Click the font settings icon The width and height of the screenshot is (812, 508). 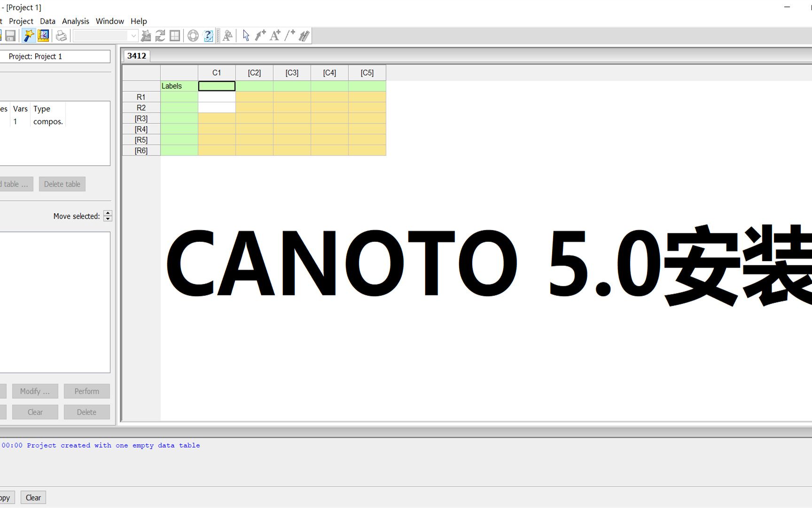tap(227, 35)
